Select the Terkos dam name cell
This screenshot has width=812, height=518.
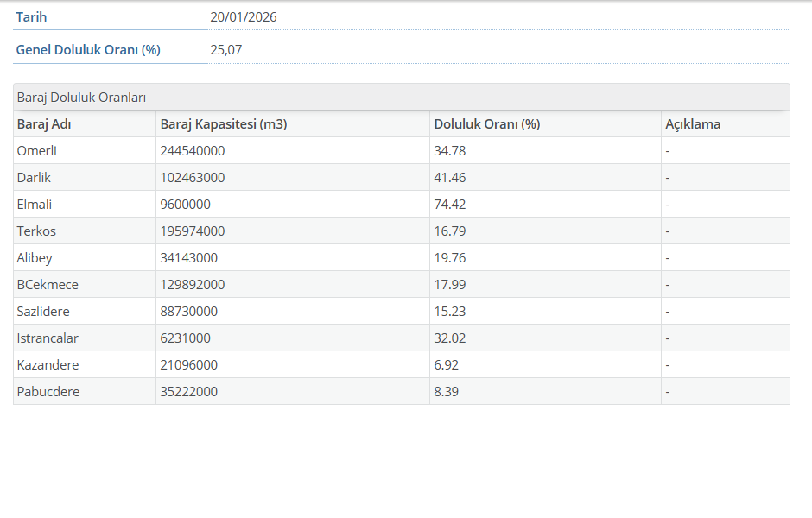(36, 231)
